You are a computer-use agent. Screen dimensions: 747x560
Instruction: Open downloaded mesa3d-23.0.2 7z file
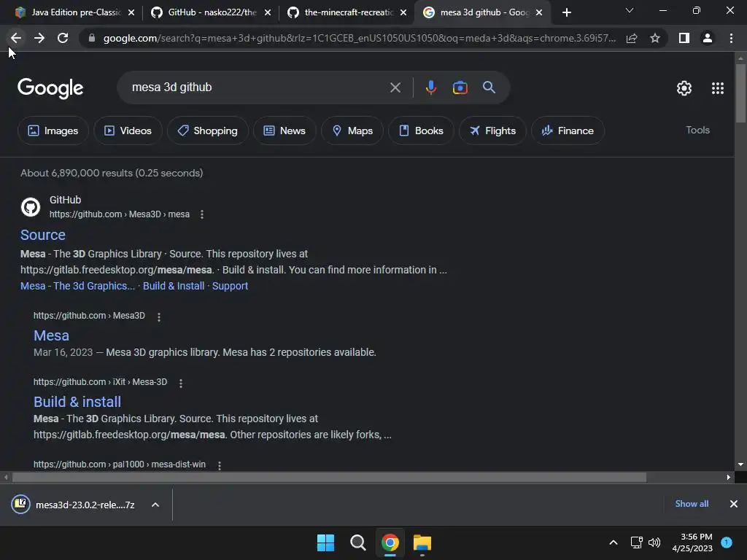coord(74,505)
